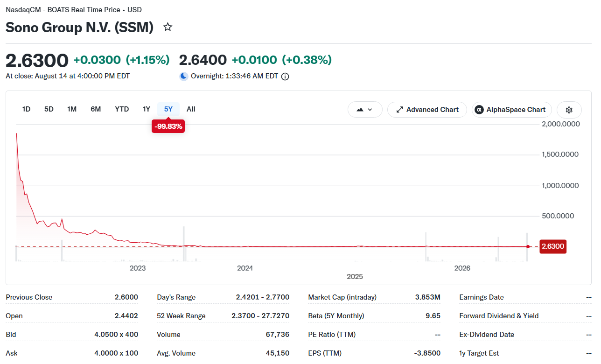Select the YTD range tab
This screenshot has width=601, height=364.
[x=122, y=109]
